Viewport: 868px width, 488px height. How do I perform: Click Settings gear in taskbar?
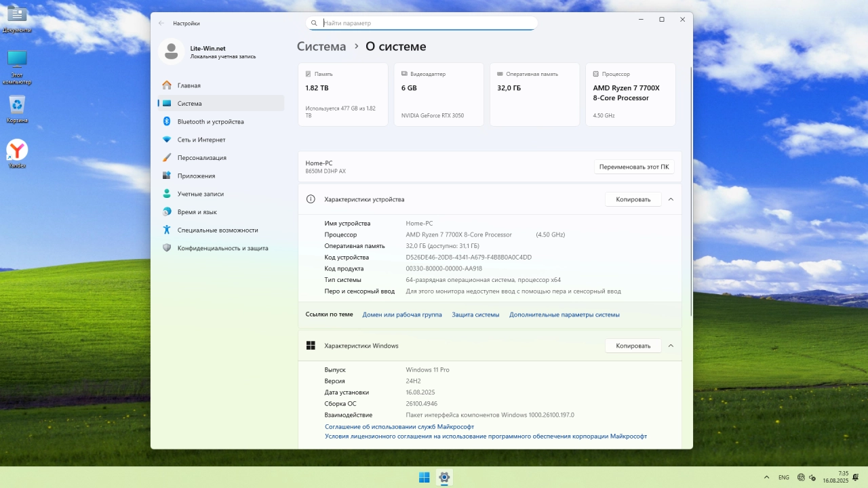pyautogui.click(x=444, y=477)
